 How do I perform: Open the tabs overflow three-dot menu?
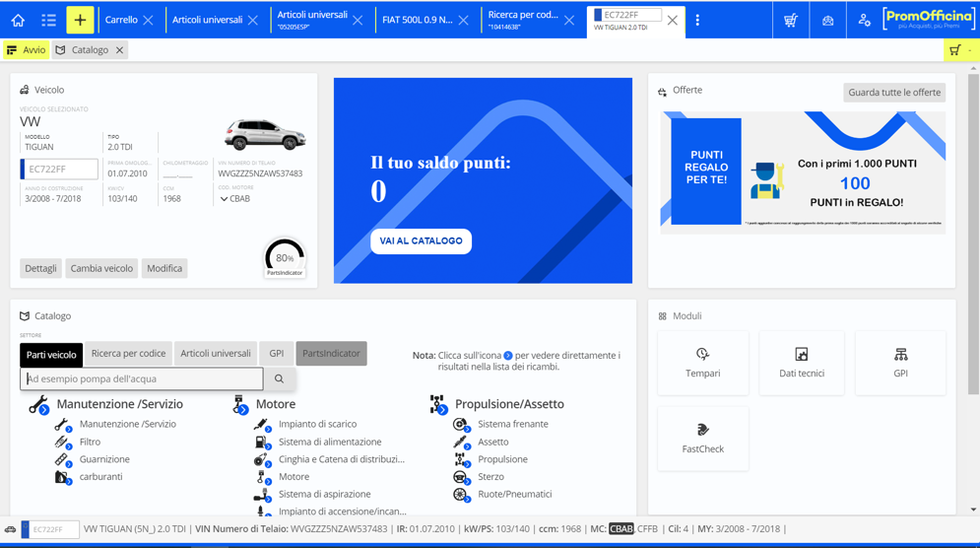[x=697, y=20]
